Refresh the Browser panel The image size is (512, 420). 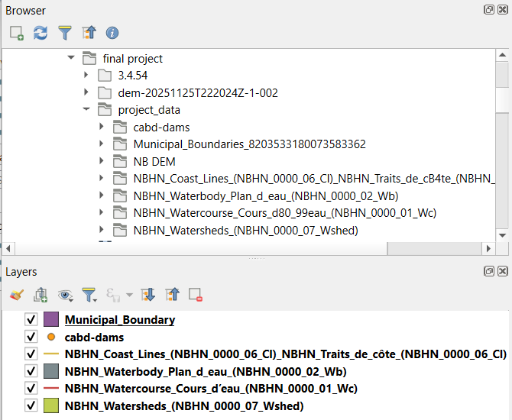click(41, 33)
